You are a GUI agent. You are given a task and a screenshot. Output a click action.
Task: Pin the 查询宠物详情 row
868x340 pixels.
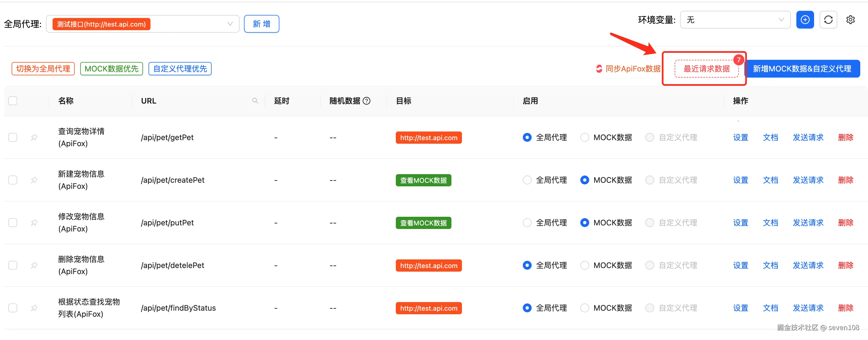click(x=34, y=137)
